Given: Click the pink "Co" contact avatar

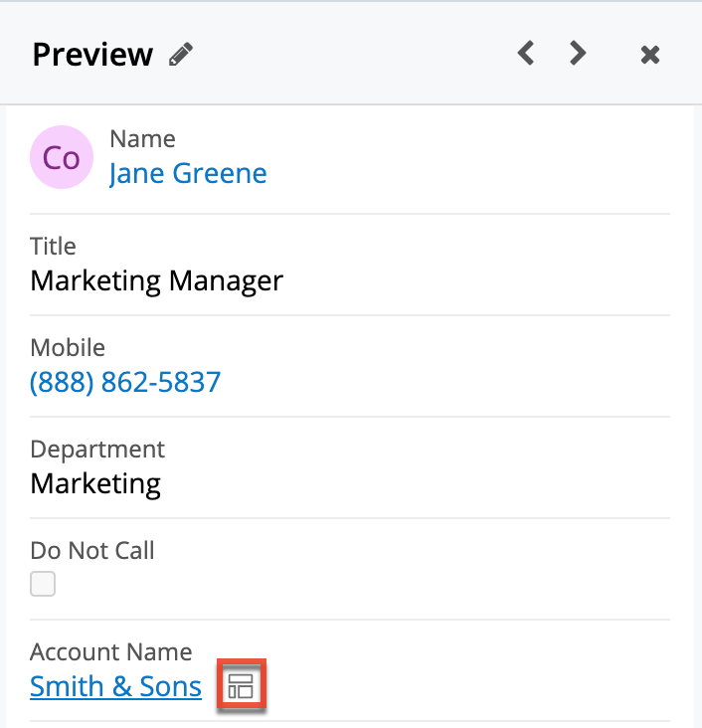Looking at the screenshot, I should click(x=62, y=158).
